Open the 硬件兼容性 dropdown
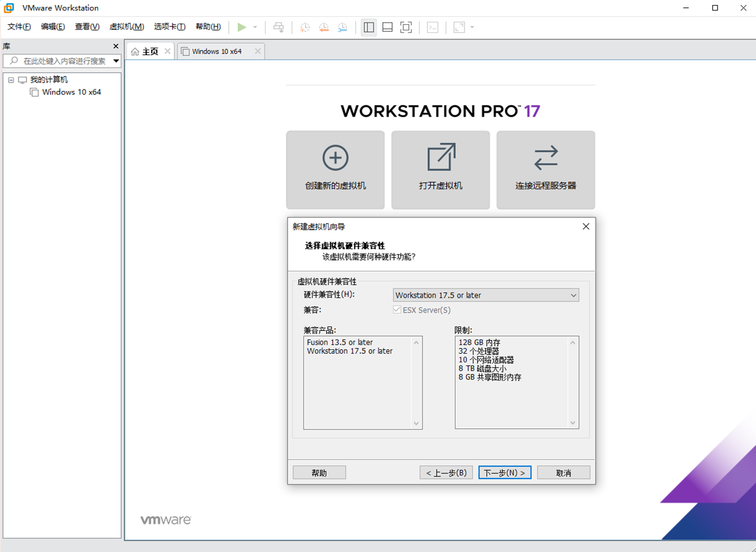Image resolution: width=756 pixels, height=552 pixels. coord(572,295)
